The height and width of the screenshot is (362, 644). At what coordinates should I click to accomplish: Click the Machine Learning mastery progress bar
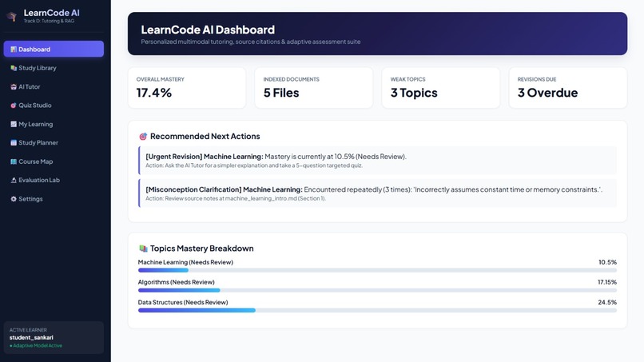pyautogui.click(x=377, y=270)
